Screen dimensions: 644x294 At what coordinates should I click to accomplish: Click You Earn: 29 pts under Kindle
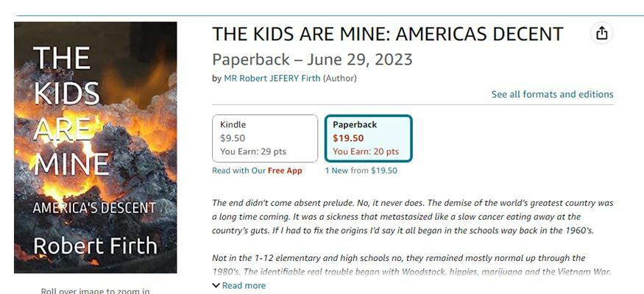253,151
